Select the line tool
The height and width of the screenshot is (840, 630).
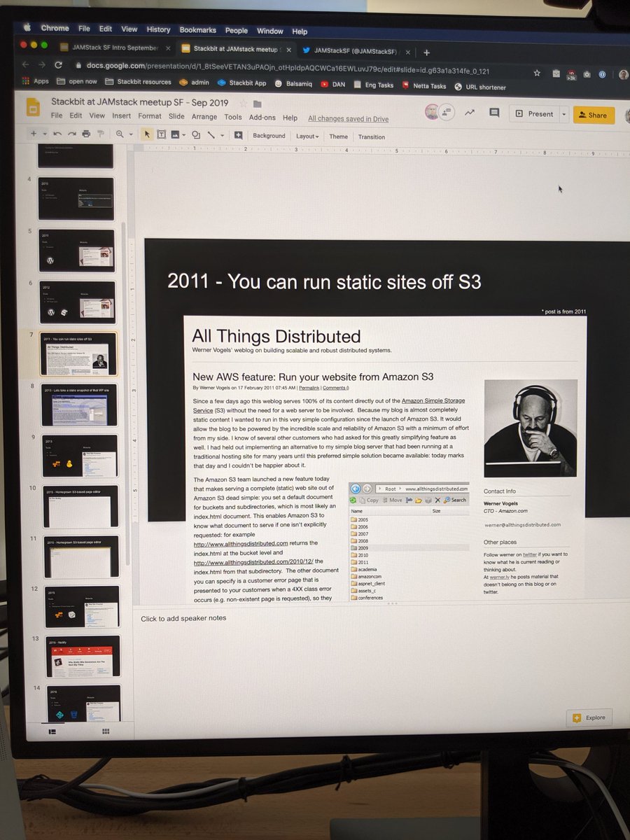(211, 135)
